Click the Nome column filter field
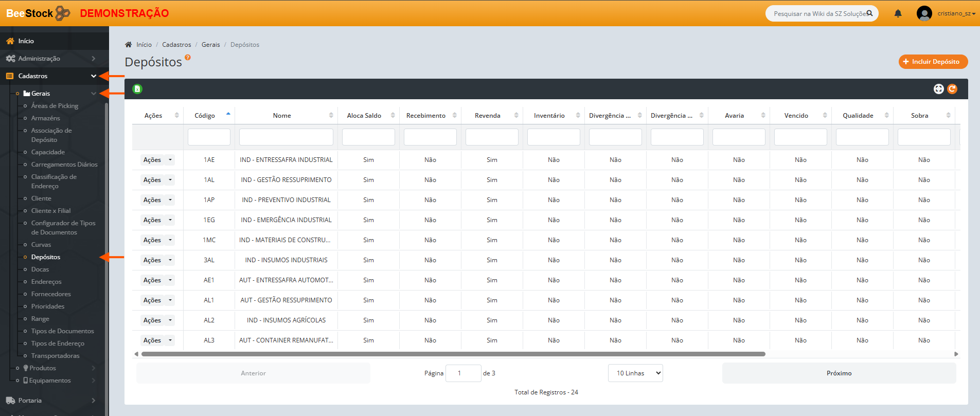 pos(286,137)
